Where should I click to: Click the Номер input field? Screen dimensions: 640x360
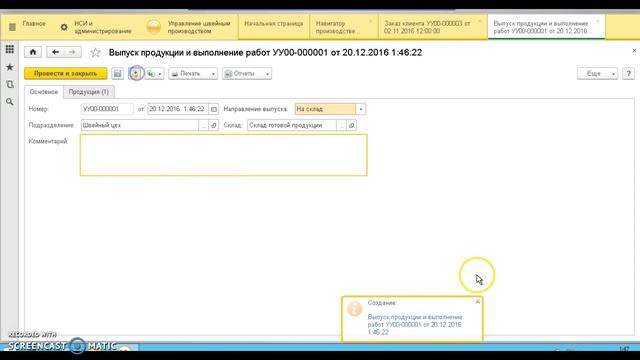click(x=107, y=109)
